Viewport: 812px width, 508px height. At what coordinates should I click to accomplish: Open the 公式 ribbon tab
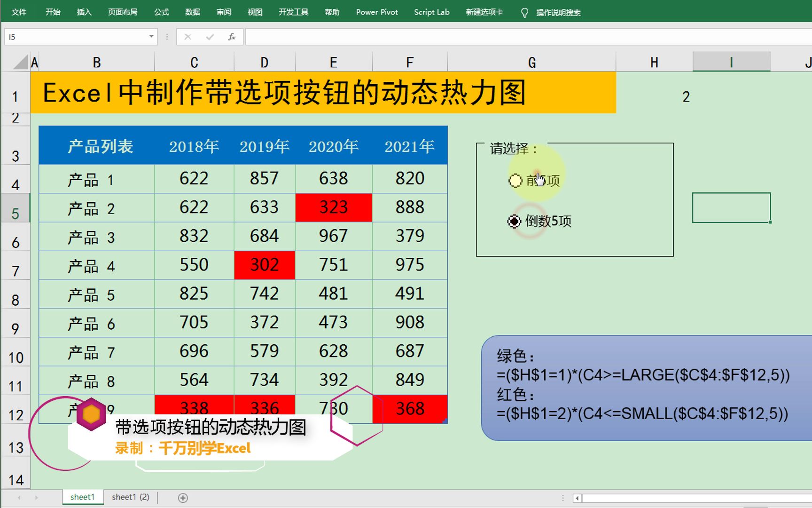pos(162,12)
